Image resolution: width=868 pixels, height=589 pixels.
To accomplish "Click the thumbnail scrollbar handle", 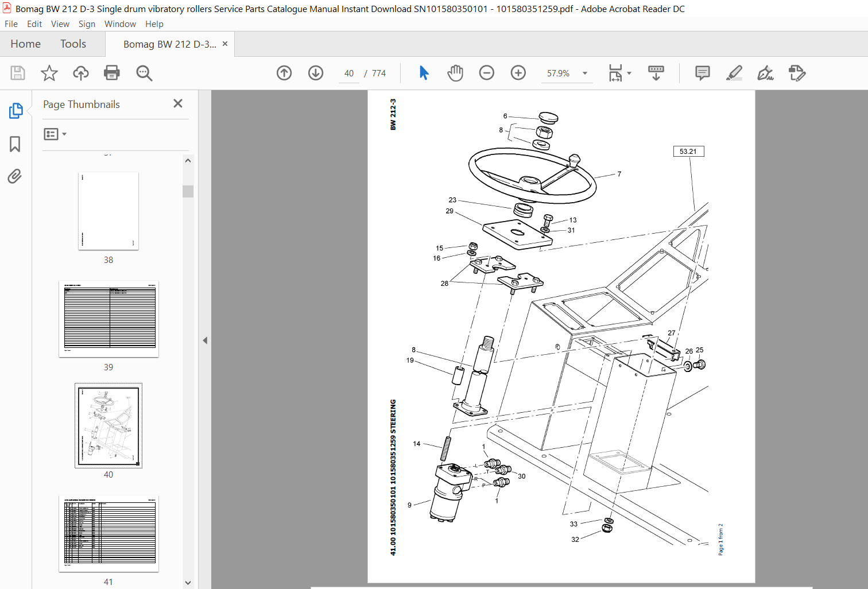I will point(188,191).
